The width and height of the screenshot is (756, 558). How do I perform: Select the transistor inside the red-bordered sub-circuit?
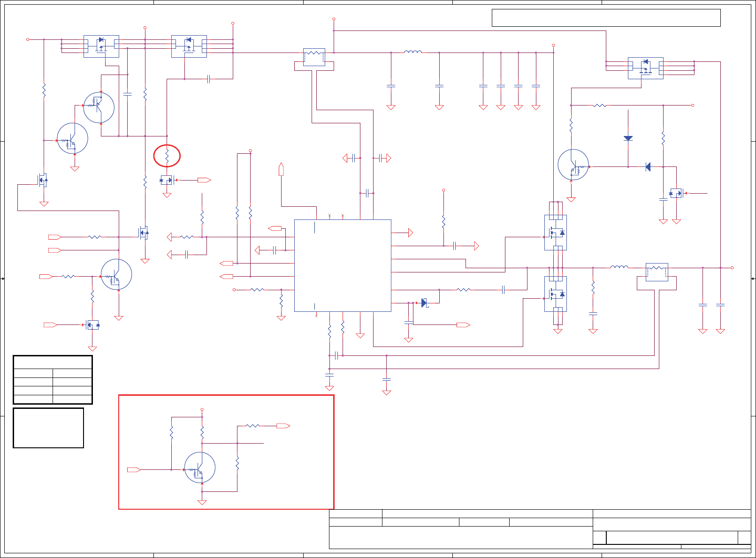200,468
